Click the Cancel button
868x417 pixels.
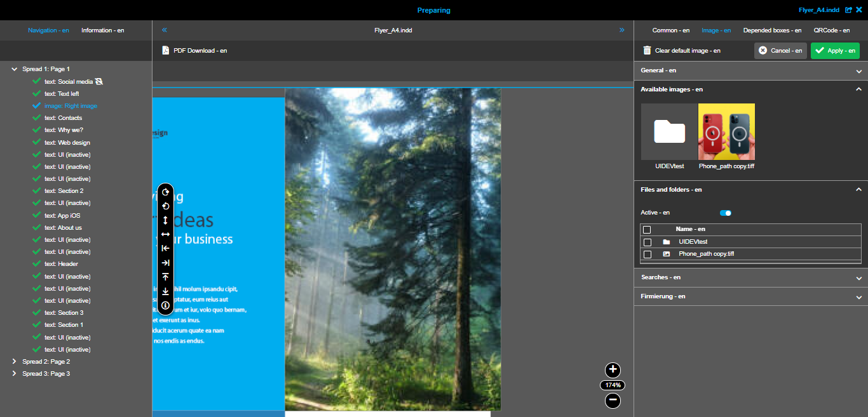(x=780, y=51)
